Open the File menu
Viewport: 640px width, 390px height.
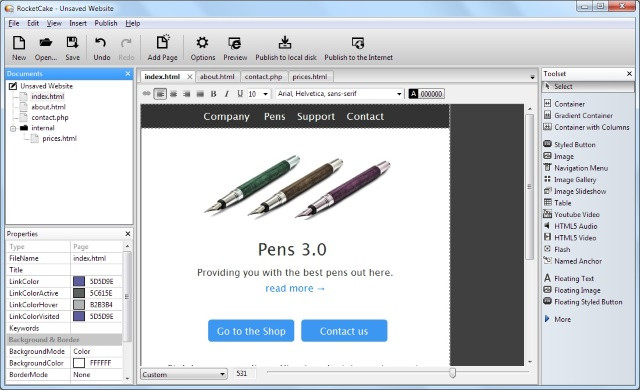point(13,23)
